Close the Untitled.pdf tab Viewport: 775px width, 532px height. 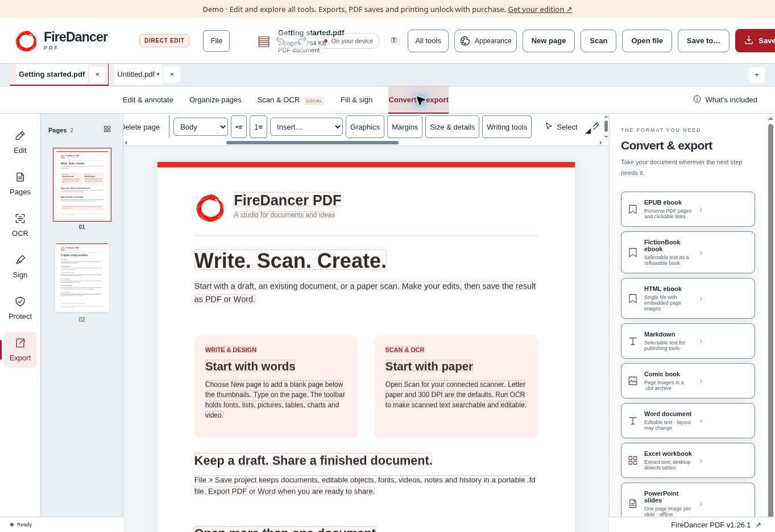pyautogui.click(x=172, y=74)
